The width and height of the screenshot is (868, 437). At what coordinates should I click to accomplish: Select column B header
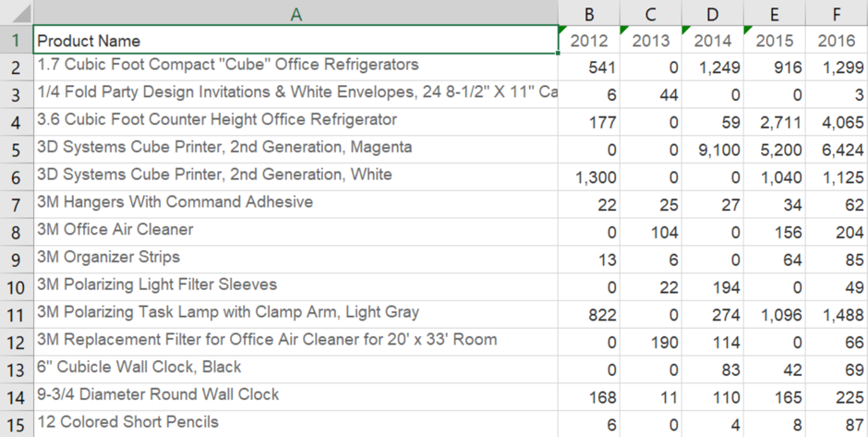[589, 13]
